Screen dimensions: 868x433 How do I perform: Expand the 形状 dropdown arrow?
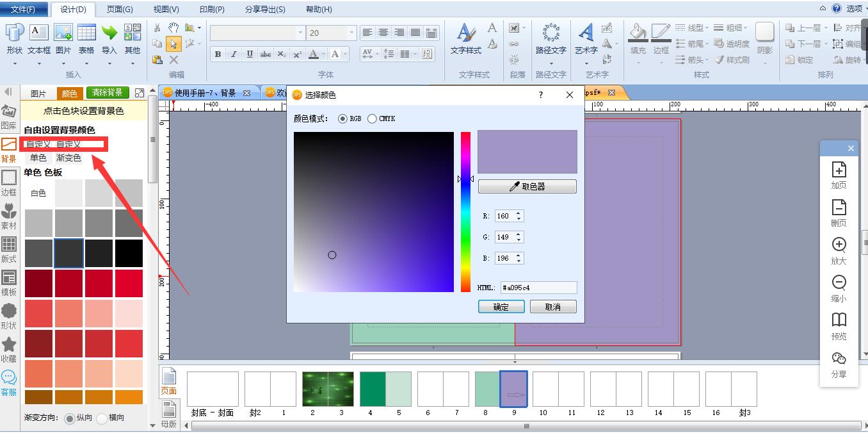pyautogui.click(x=15, y=63)
